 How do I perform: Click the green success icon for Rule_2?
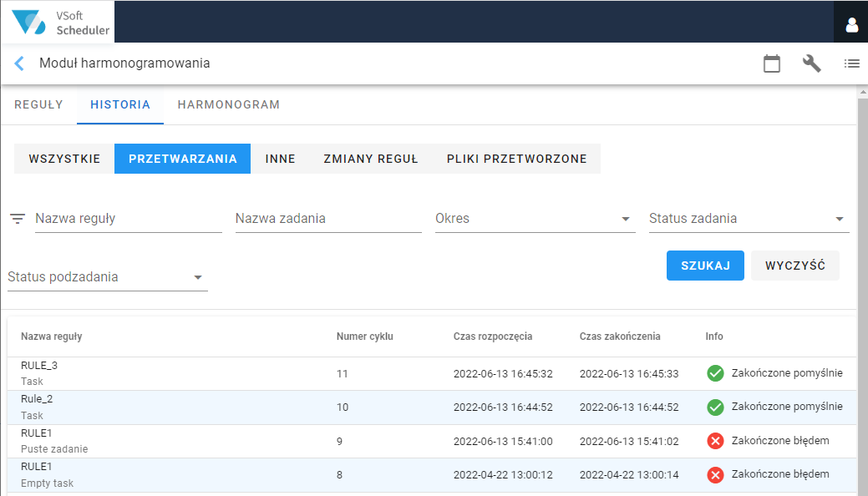pos(715,407)
